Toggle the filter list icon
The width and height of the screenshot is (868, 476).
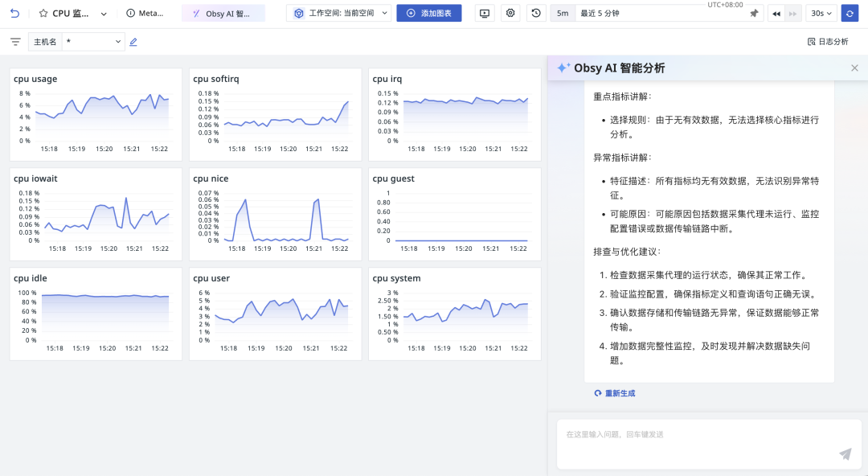point(15,42)
